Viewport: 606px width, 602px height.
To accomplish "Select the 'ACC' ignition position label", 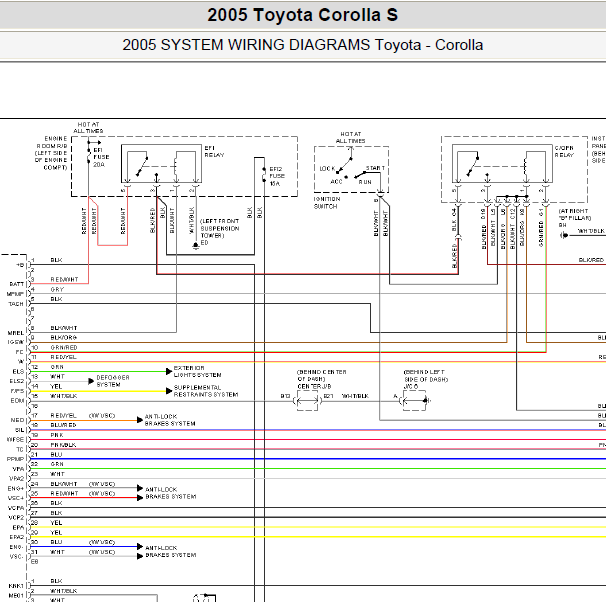I will point(336,182).
